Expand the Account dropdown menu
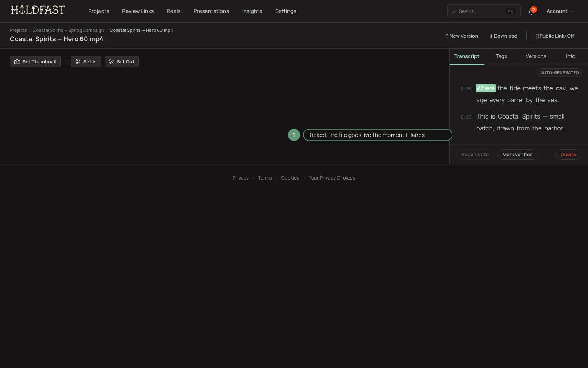 (560, 11)
